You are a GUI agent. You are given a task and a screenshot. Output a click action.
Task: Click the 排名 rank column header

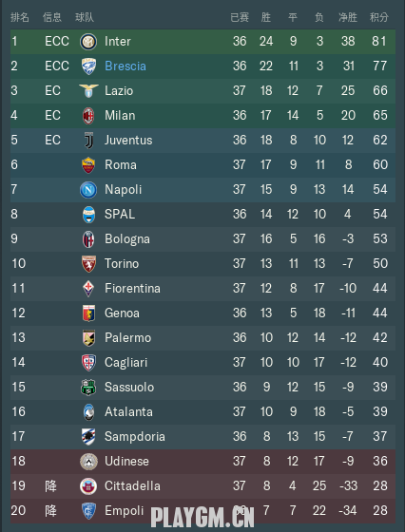click(x=20, y=17)
